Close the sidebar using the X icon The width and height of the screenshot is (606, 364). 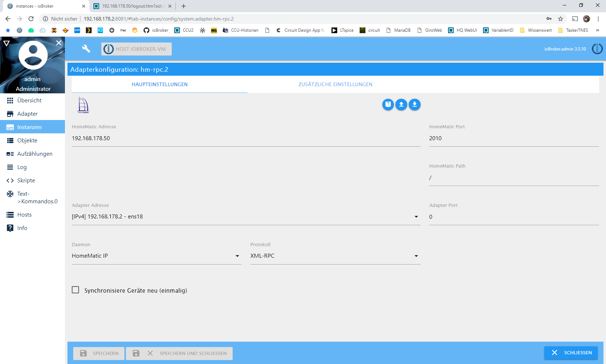(59, 43)
